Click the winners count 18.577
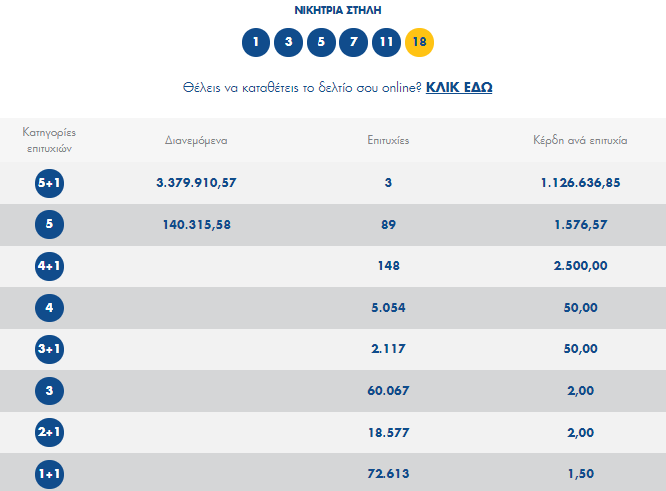Screen dimensions: 666x491 coord(389,432)
